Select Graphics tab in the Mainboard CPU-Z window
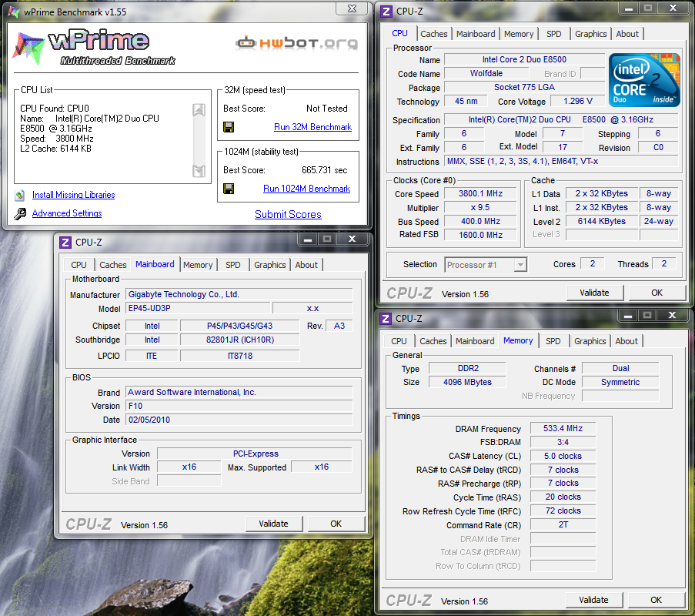The height and width of the screenshot is (616, 695). pyautogui.click(x=269, y=265)
